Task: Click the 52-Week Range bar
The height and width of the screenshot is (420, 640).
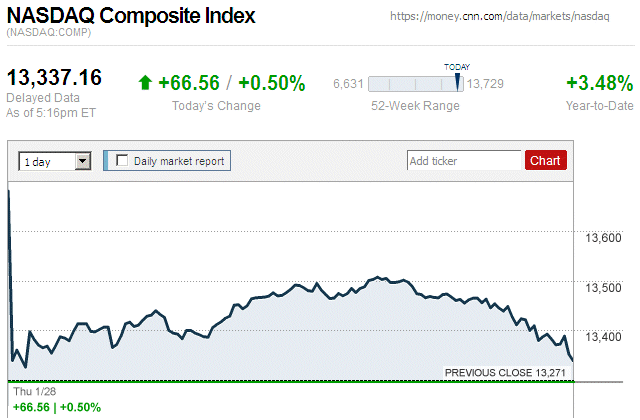Action: pyautogui.click(x=415, y=84)
